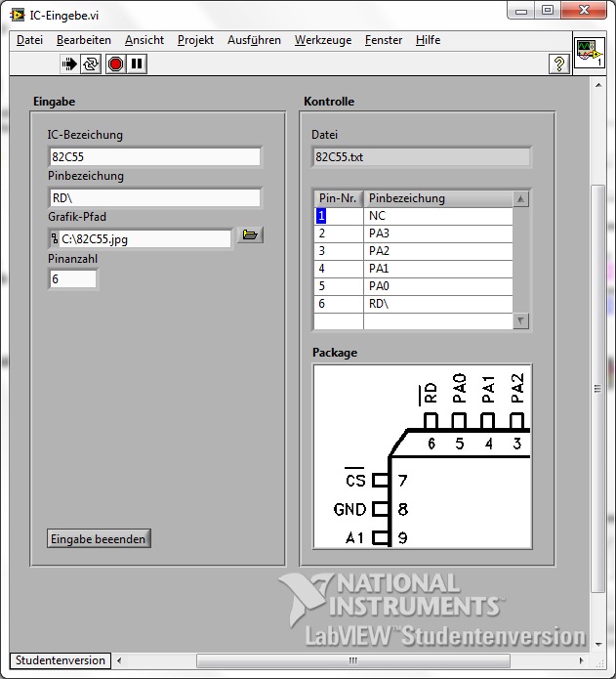The width and height of the screenshot is (616, 679).
Task: Click window vertical scrollbar down arrow
Action: click(x=598, y=645)
